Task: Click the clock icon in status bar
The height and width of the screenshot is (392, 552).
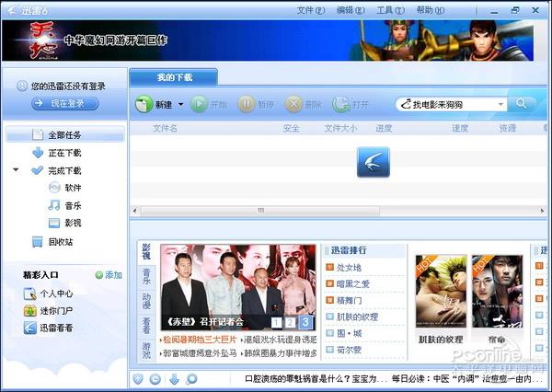Action: tap(155, 379)
